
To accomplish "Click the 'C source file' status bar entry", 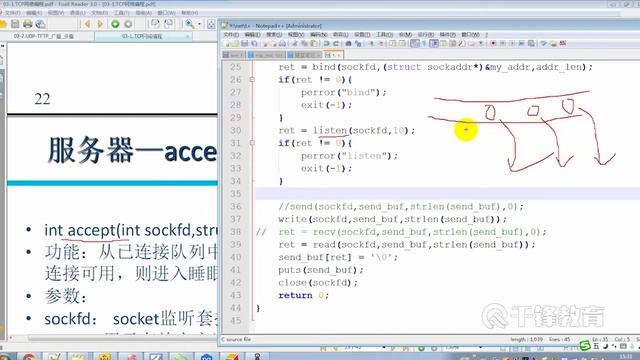I will click(236, 339).
